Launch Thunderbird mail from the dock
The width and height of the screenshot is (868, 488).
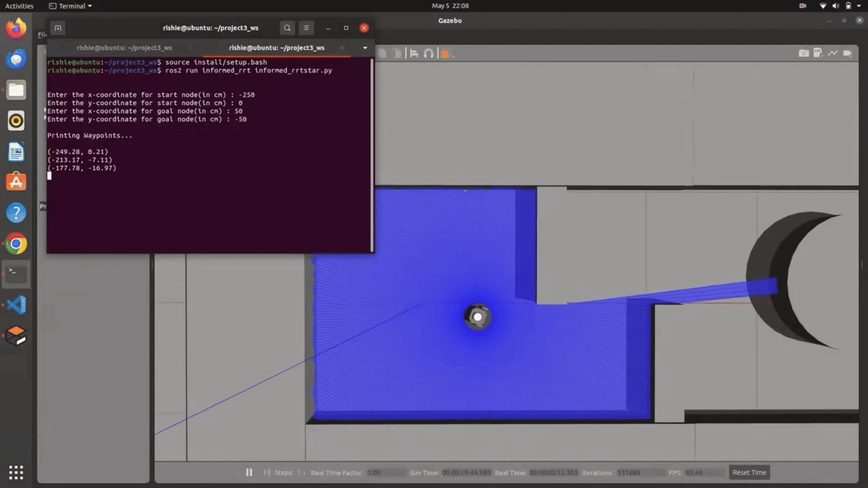16,60
